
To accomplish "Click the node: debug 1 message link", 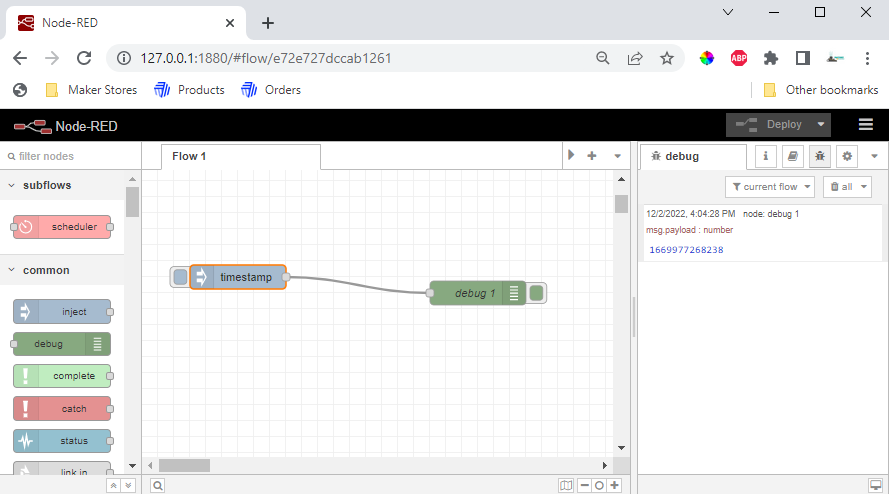I will click(x=771, y=214).
